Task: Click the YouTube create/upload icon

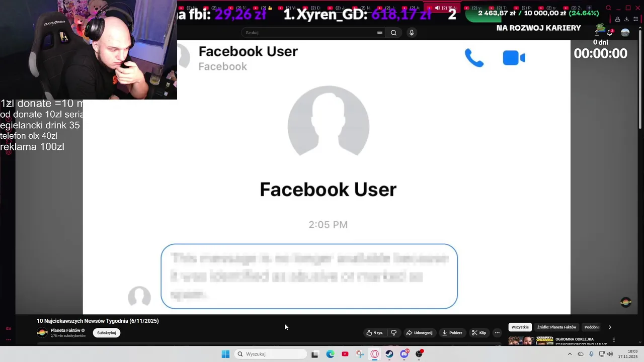Action: click(x=597, y=32)
